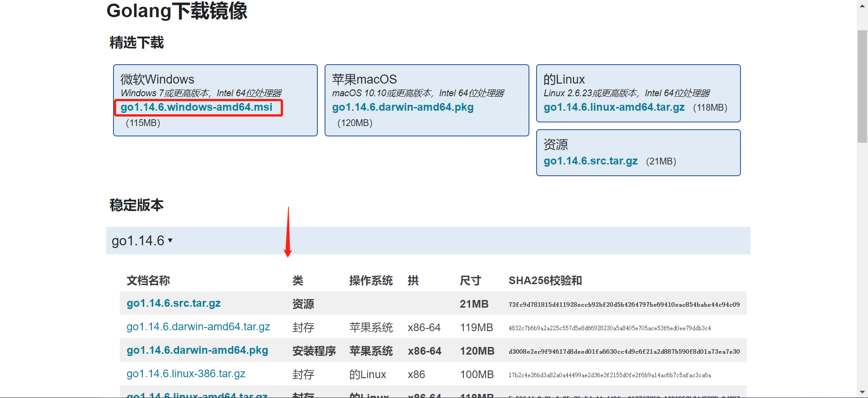868x398 pixels.
Task: Select 封存 type cell in linux-386 row
Action: click(303, 375)
